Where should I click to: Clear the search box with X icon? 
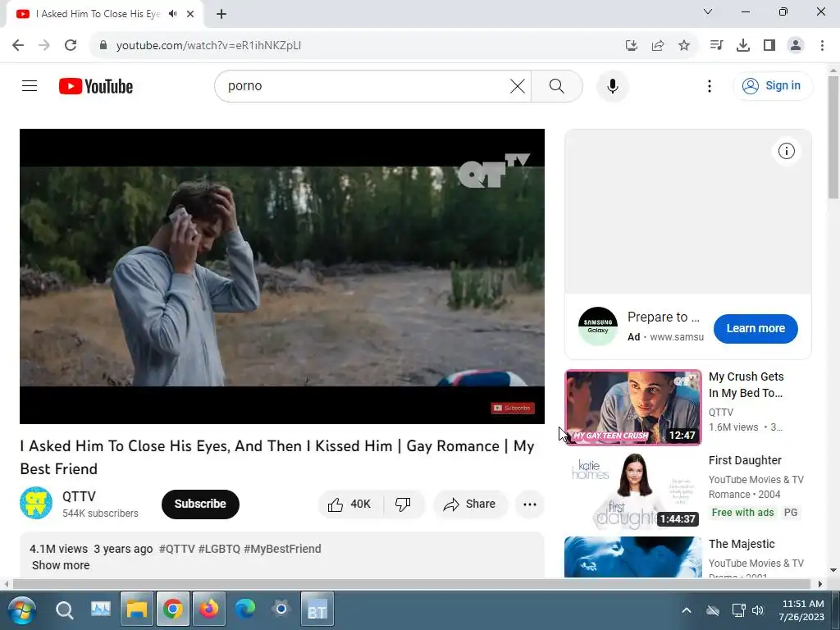coord(517,85)
